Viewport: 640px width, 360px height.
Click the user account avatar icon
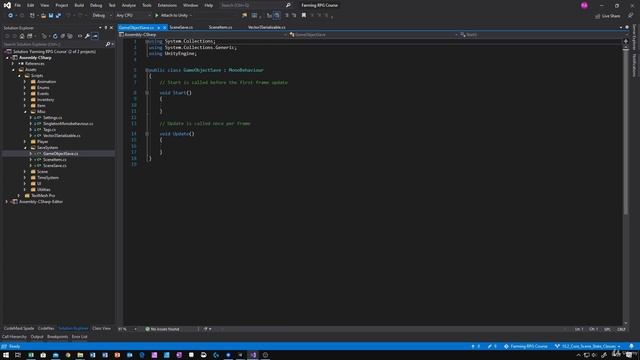point(584,5)
